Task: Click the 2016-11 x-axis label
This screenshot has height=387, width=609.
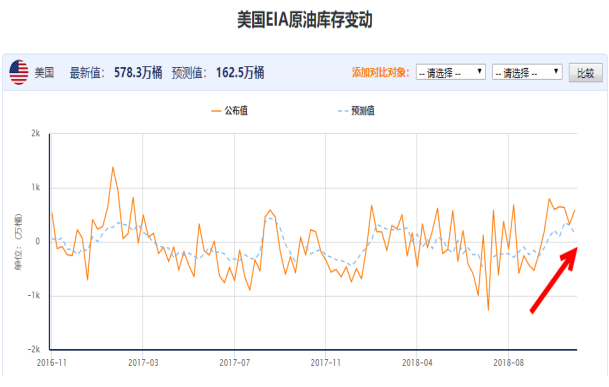Action: [52, 363]
